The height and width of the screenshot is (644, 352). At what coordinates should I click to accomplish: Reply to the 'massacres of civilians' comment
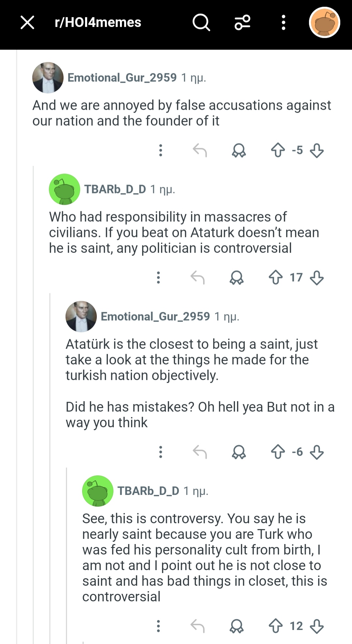point(198,278)
